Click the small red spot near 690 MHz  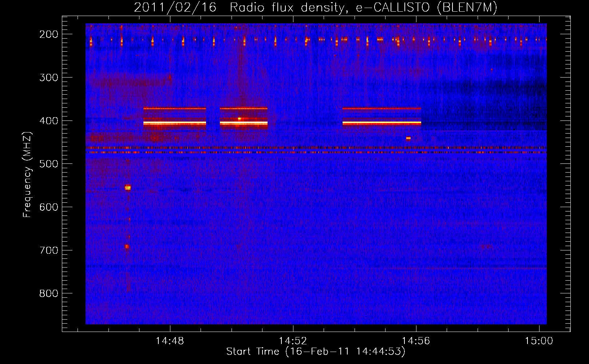point(127,246)
